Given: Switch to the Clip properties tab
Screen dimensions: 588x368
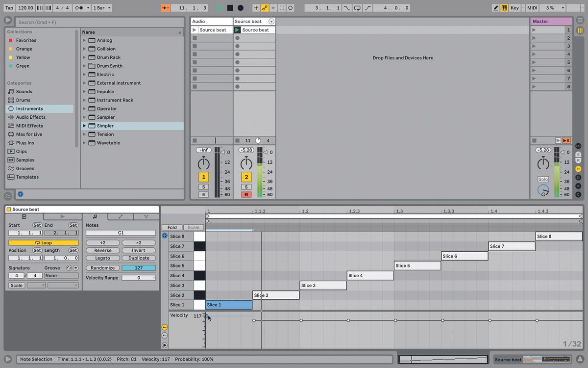Looking at the screenshot, I should coord(24,216).
